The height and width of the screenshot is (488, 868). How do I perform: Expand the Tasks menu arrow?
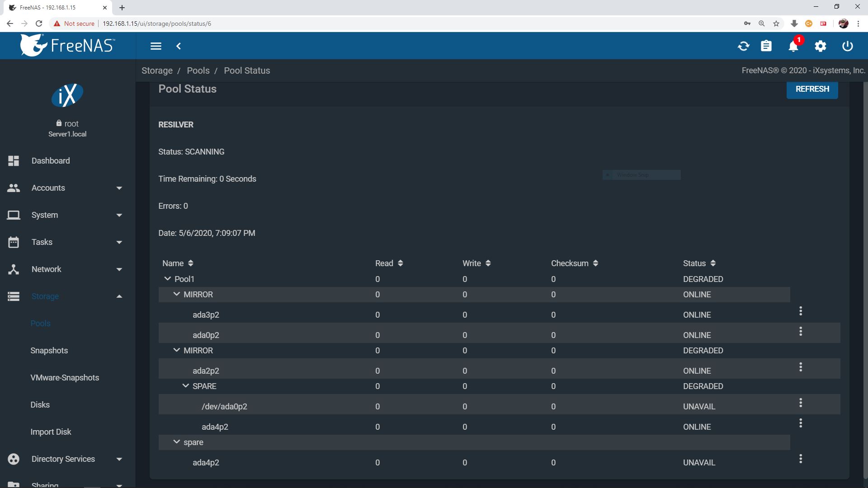tap(119, 242)
